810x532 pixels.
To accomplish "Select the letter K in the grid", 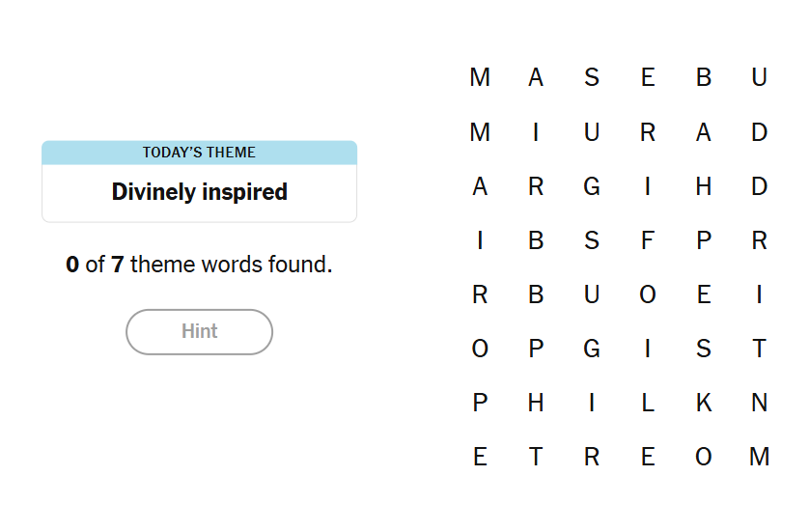I will point(704,404).
